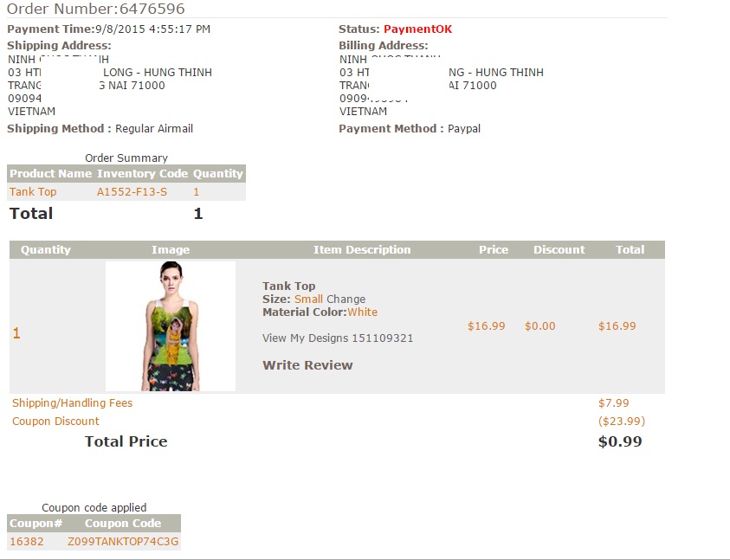This screenshot has width=730, height=560.
Task: Click the tank top product image
Action: (171, 326)
